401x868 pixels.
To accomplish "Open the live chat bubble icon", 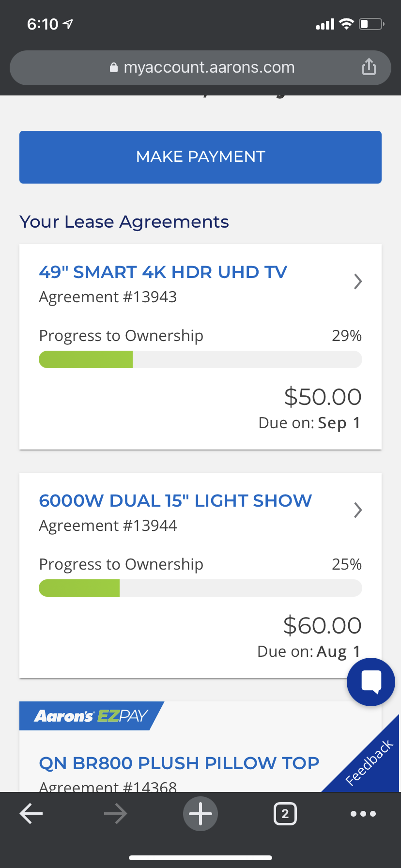I will 371,682.
